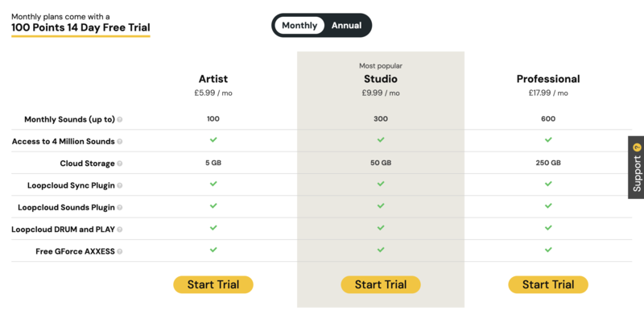
Task: Switch billing to Annual
Action: [x=347, y=26]
